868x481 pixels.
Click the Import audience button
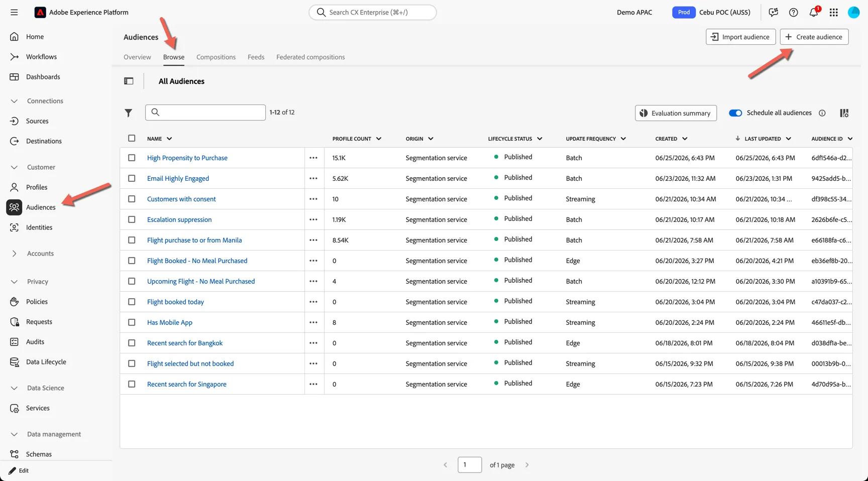click(741, 37)
